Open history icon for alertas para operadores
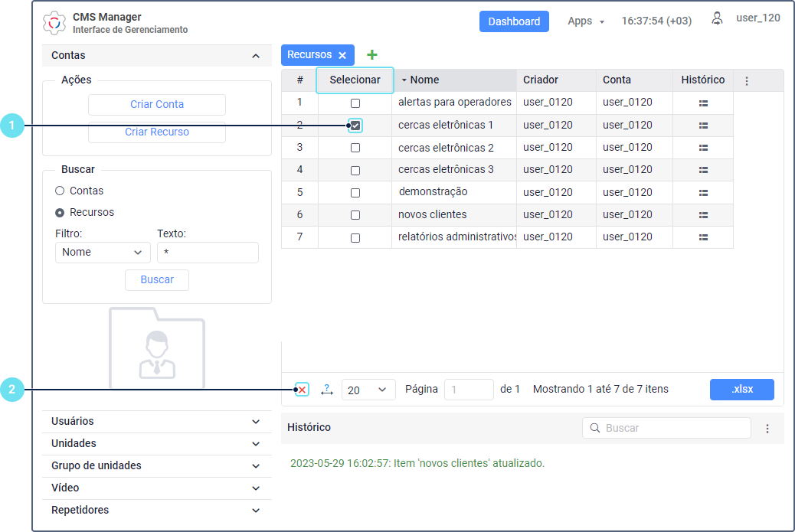 [703, 103]
